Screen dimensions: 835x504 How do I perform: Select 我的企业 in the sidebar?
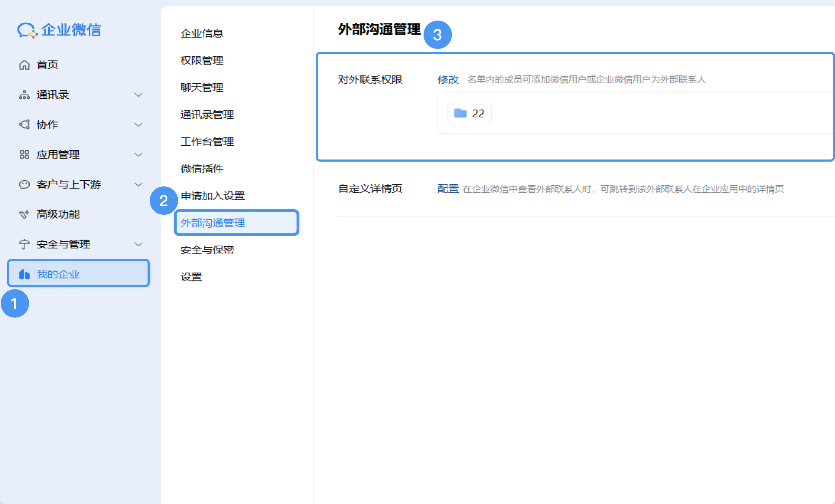[x=78, y=273]
